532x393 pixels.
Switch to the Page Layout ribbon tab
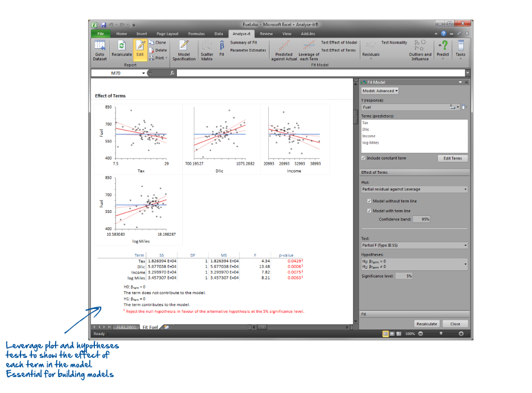pos(167,34)
